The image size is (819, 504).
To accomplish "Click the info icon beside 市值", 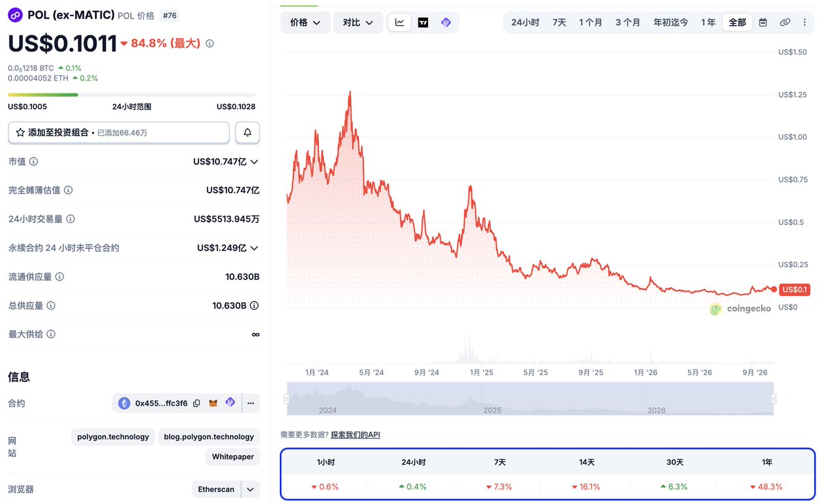I will click(33, 162).
